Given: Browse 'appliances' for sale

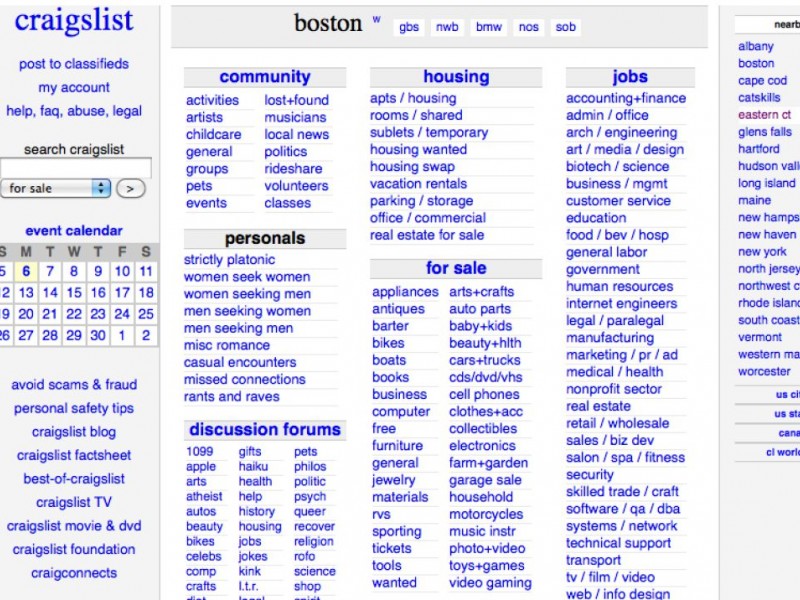Looking at the screenshot, I should pyautogui.click(x=405, y=292).
